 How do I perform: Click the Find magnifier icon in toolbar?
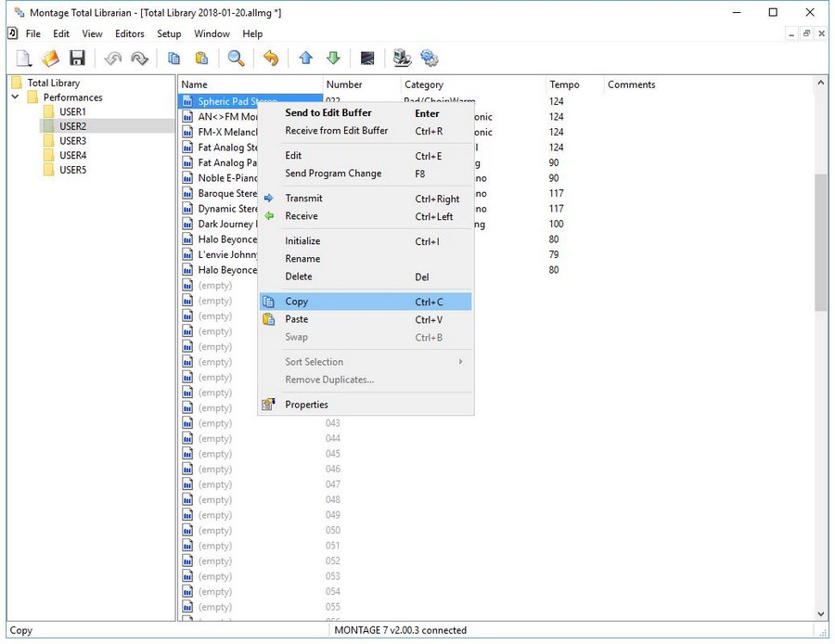237,58
